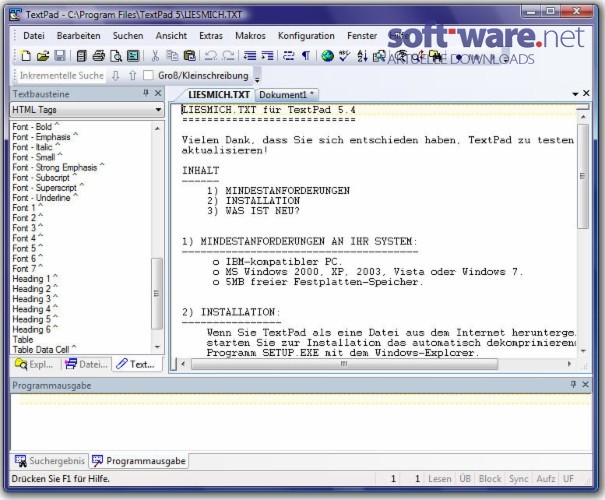Open the Konfiguration menu
The width and height of the screenshot is (605, 500).
point(306,35)
